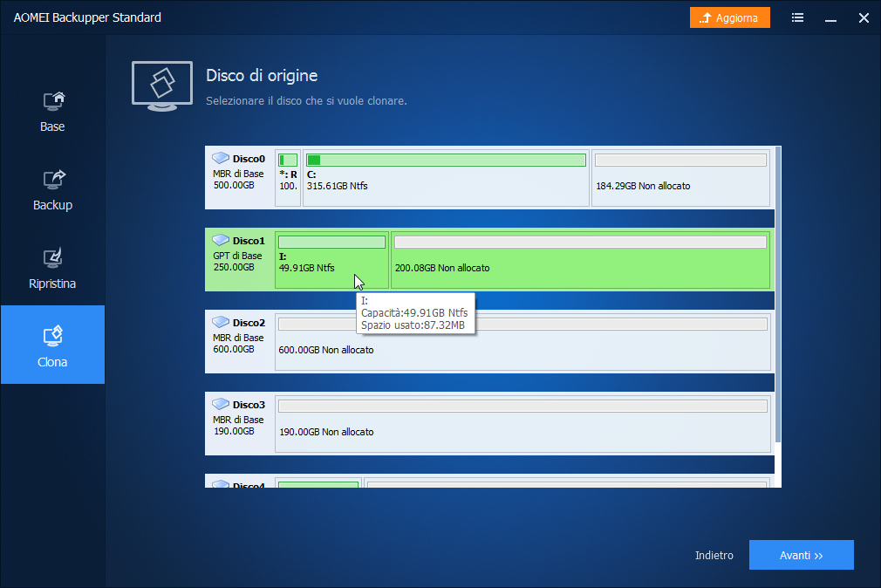Click the Base home monitor icon
881x588 pixels.
click(x=54, y=101)
